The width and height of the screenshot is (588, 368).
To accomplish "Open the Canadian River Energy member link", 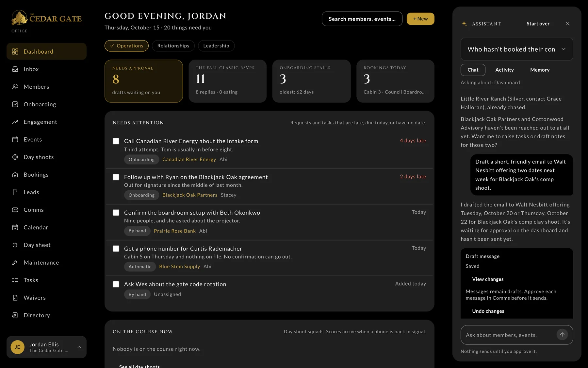I will [189, 159].
